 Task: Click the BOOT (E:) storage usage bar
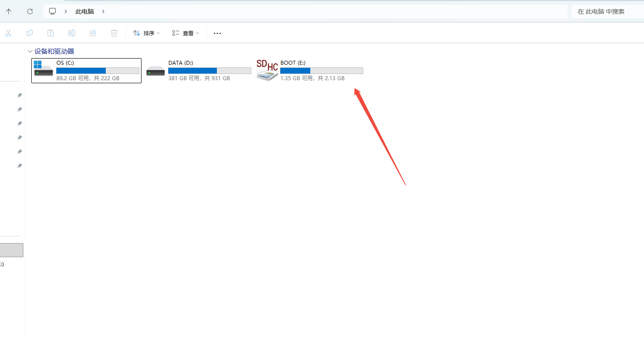[x=321, y=71]
